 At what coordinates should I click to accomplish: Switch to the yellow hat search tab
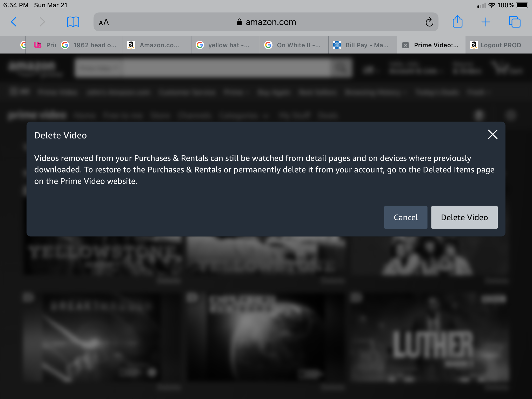pos(225,45)
